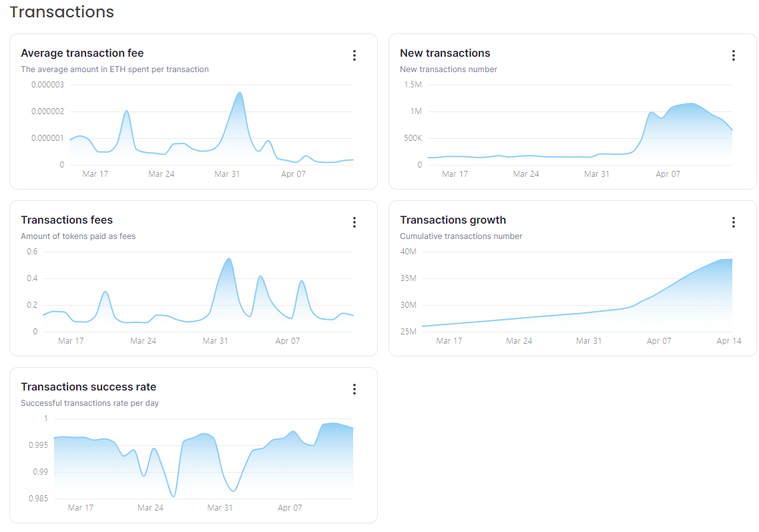Click the 0.6 axis label in Transactions fees
759x532 pixels.
click(x=32, y=252)
